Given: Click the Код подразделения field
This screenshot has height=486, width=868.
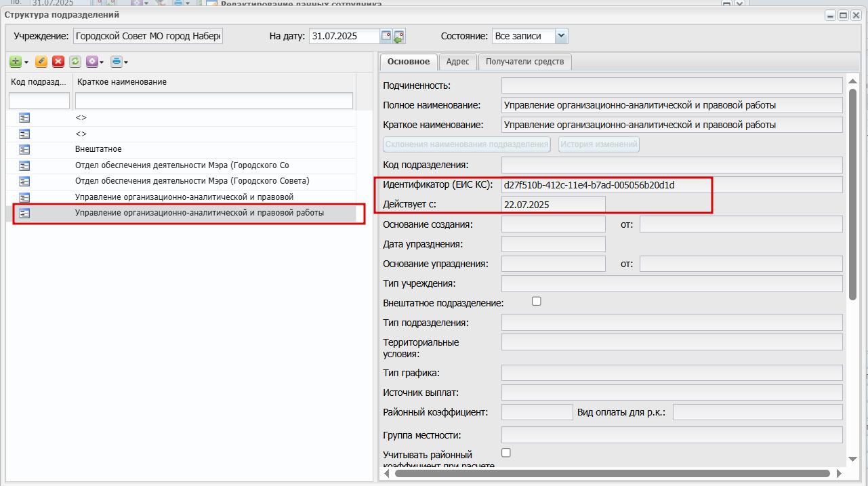Looking at the screenshot, I should pos(672,165).
